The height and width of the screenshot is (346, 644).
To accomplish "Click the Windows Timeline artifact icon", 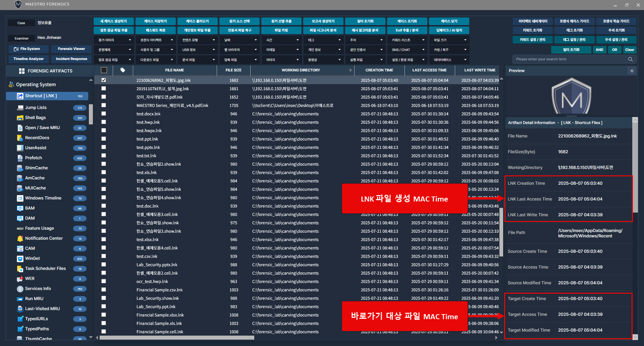I will 20,198.
